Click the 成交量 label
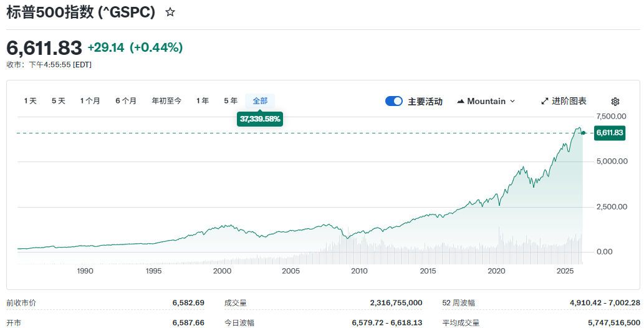Image resolution: width=644 pixels, height=328 pixels. tap(235, 303)
